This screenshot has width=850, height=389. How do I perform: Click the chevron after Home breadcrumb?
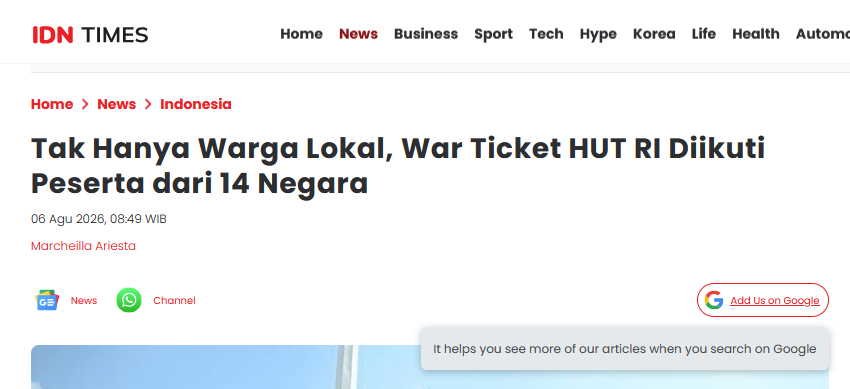85,104
